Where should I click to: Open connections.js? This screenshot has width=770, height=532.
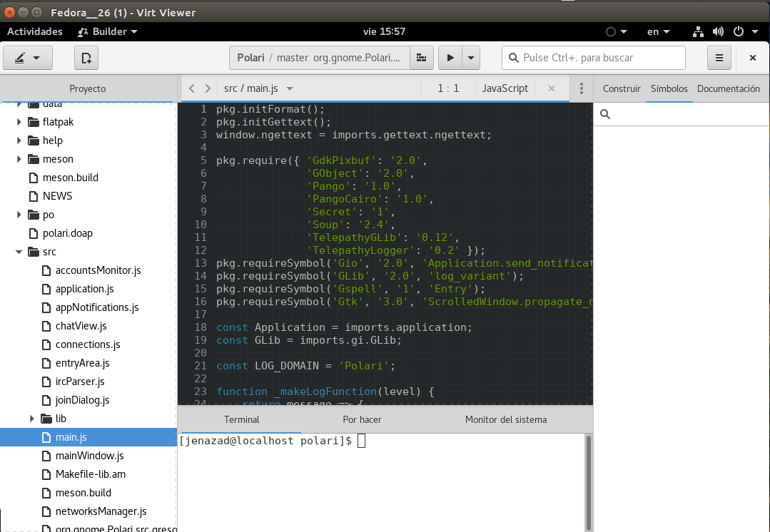[87, 344]
